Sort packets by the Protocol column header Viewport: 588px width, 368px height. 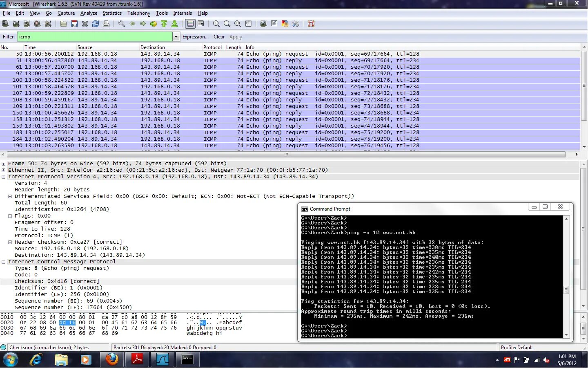(x=213, y=47)
